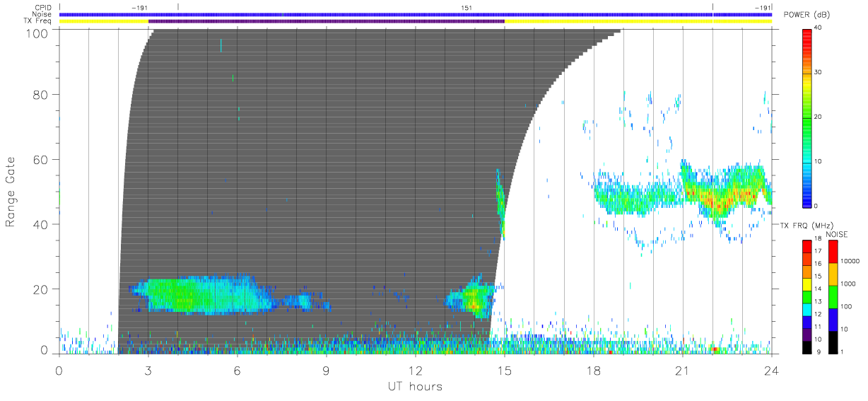Pick the red 17–18 MHz TX frequency swatch
This screenshot has height=401, width=868.
807,246
